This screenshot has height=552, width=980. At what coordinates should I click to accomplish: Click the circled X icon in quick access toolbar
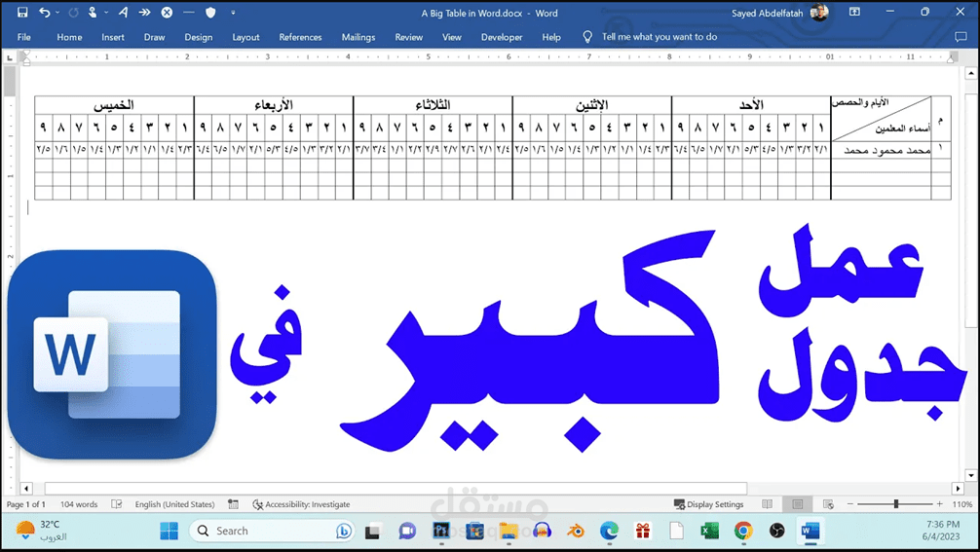167,13
